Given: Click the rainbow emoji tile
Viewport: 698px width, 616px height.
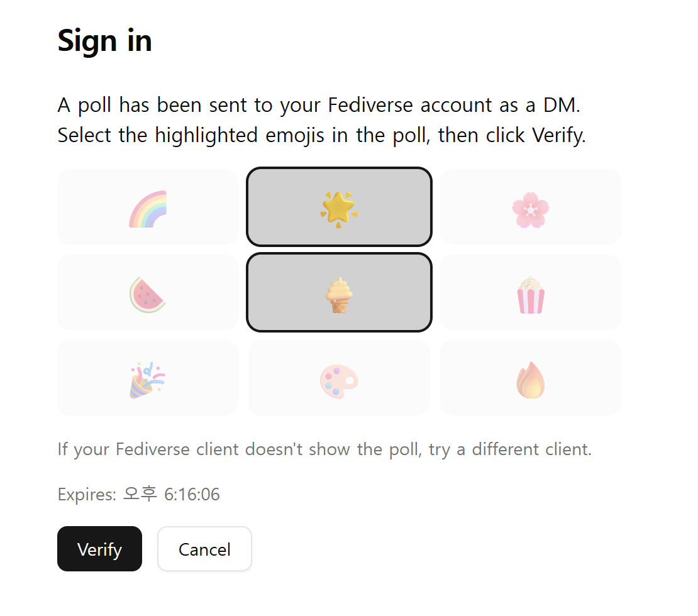Looking at the screenshot, I should tap(148, 207).
